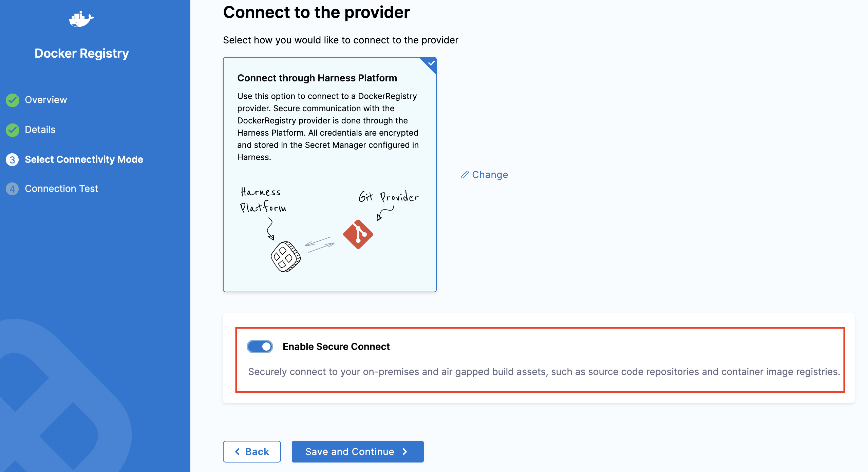This screenshot has width=868, height=472.
Task: Select the Select Connectivity Mode step
Action: pyautogui.click(x=84, y=160)
